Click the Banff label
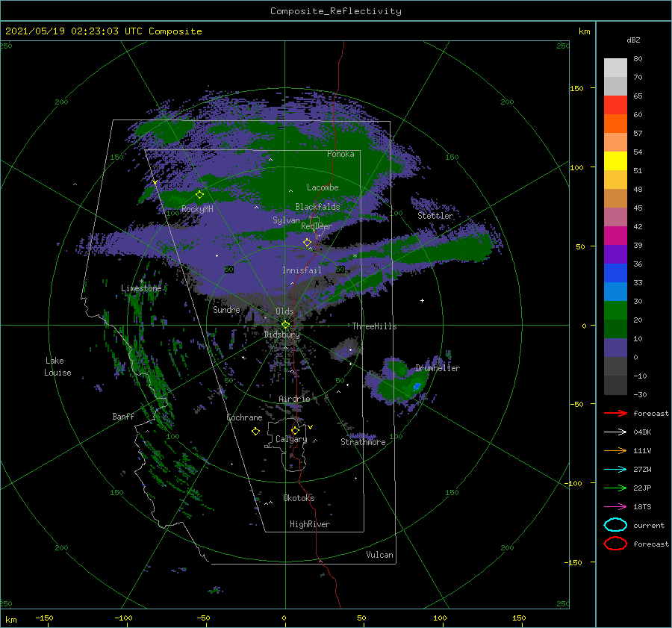The height and width of the screenshot is (628, 672). coord(123,416)
